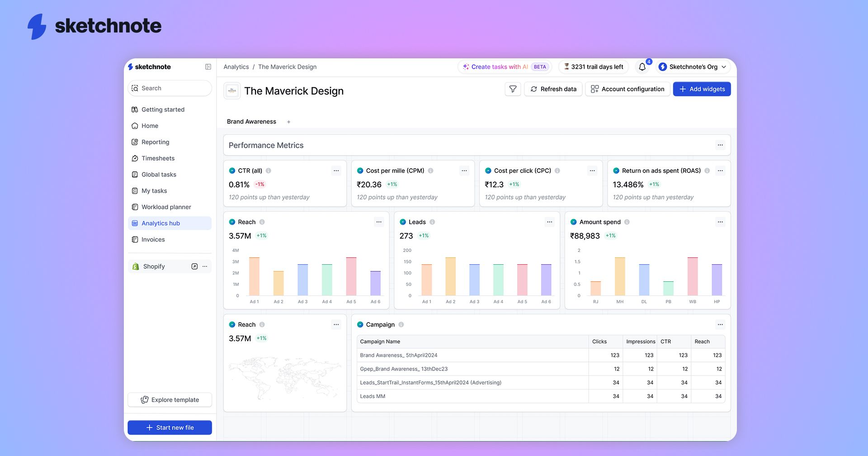The width and height of the screenshot is (868, 456).
Task: Open Performance Metrics more options
Action: pyautogui.click(x=720, y=145)
